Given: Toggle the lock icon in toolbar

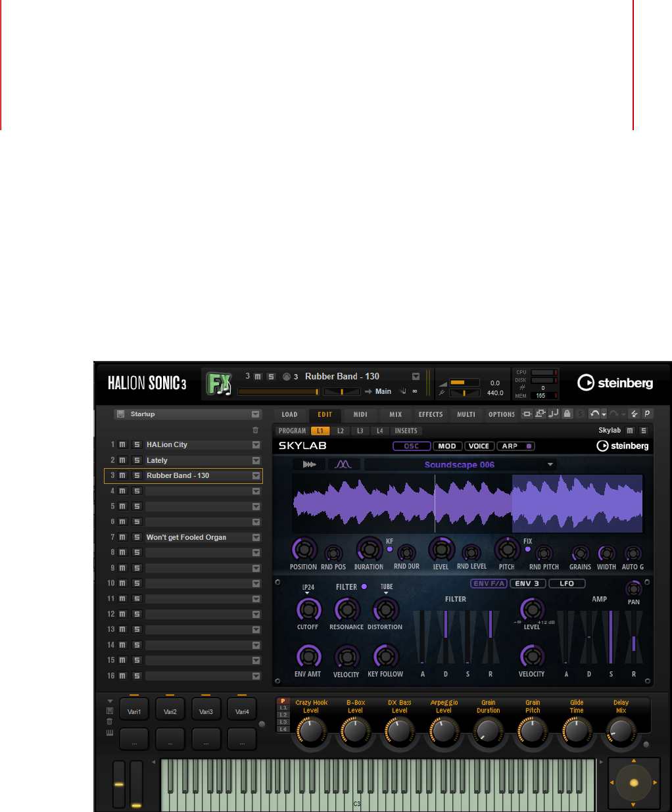Looking at the screenshot, I should click(x=567, y=414).
